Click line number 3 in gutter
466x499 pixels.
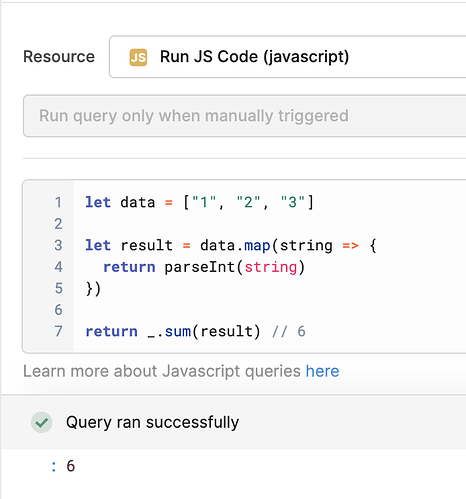point(58,245)
